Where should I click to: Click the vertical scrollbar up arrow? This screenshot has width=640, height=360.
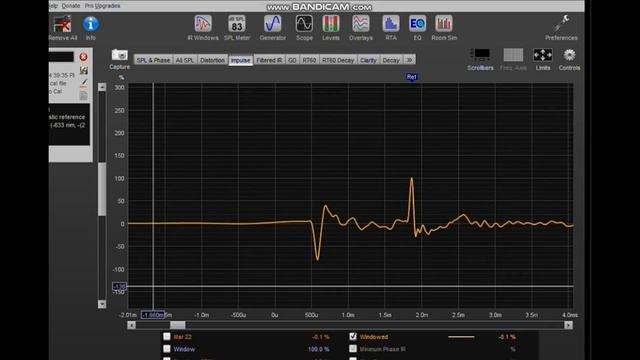click(102, 87)
